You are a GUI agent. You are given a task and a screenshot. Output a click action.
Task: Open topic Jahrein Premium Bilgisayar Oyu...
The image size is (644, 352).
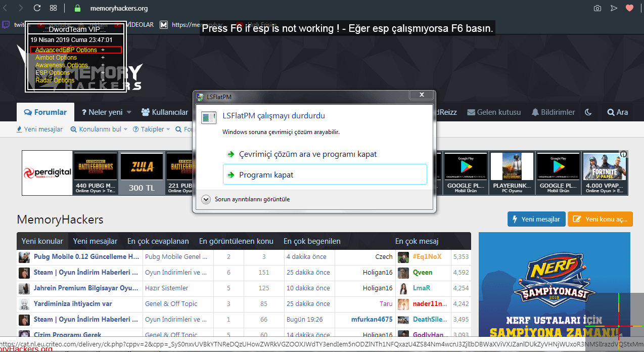(x=86, y=288)
